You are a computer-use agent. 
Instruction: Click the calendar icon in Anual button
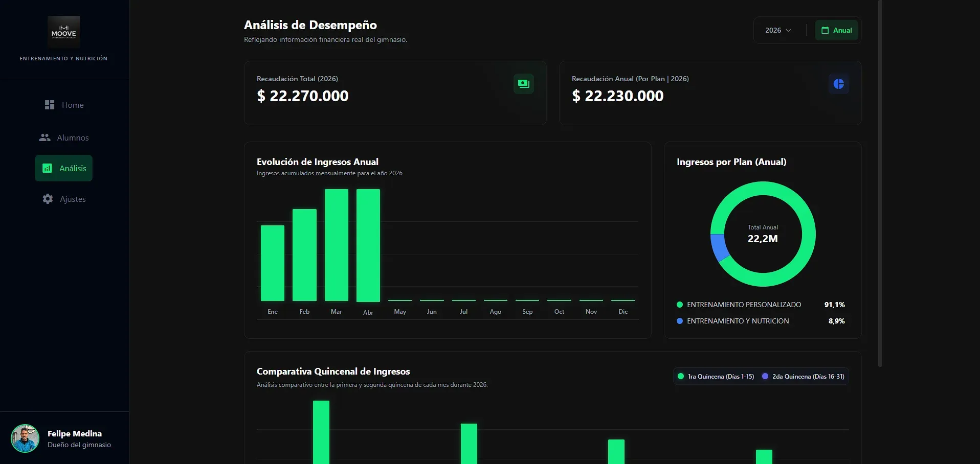[825, 30]
